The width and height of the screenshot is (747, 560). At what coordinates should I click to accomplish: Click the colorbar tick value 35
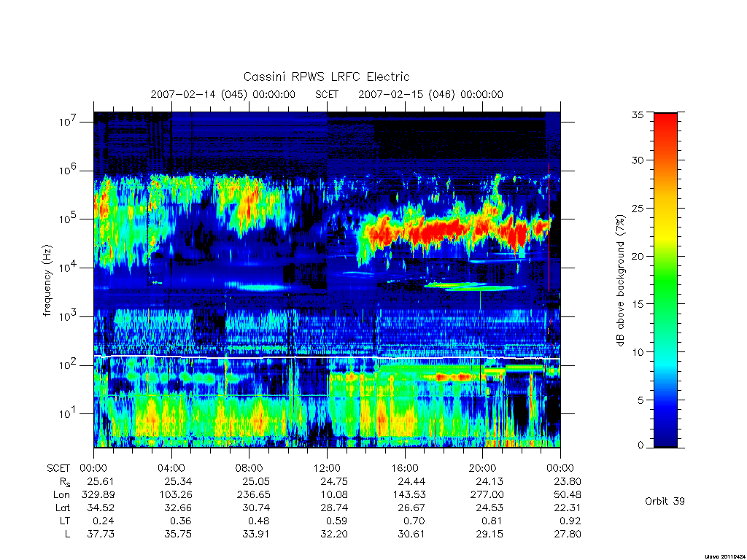pyautogui.click(x=638, y=114)
